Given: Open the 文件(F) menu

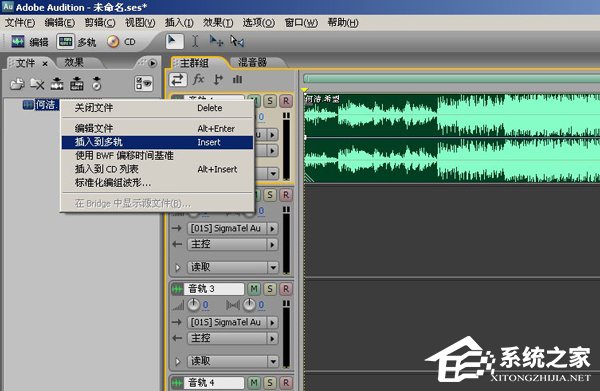Looking at the screenshot, I should [x=20, y=23].
